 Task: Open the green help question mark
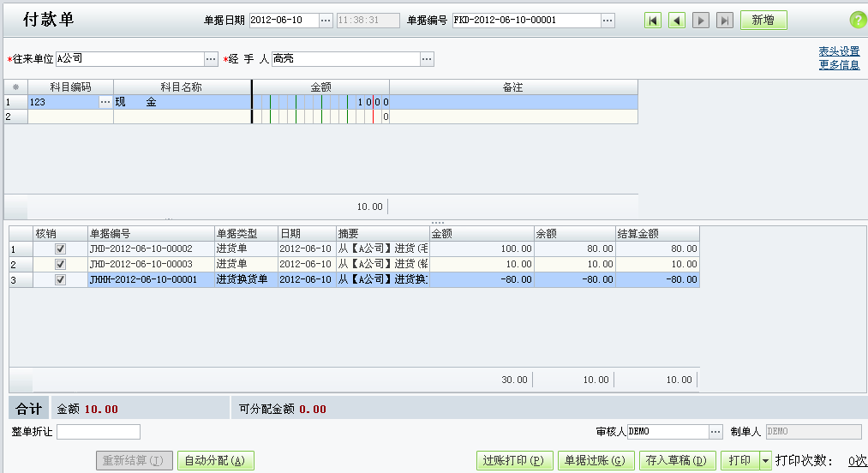click(x=858, y=21)
